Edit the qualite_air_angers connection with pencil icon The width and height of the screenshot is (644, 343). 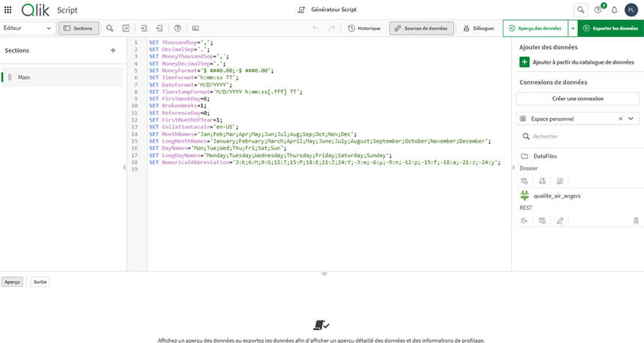point(559,221)
